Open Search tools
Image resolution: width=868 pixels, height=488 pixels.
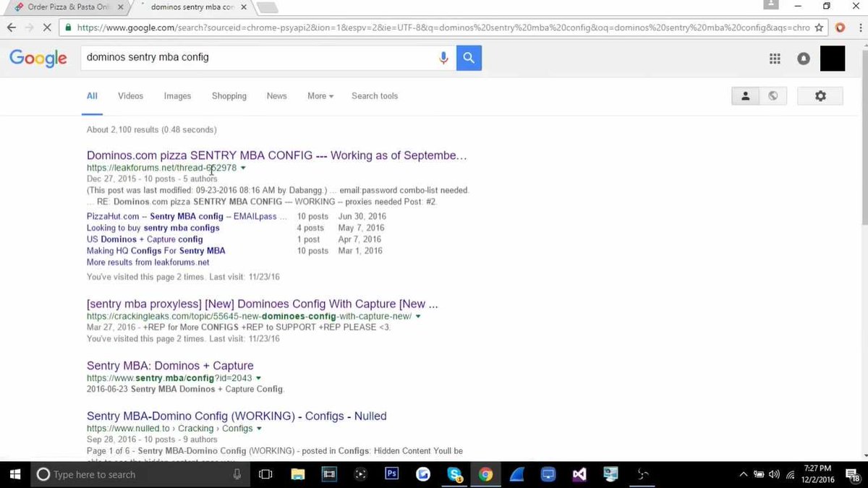[x=375, y=96]
